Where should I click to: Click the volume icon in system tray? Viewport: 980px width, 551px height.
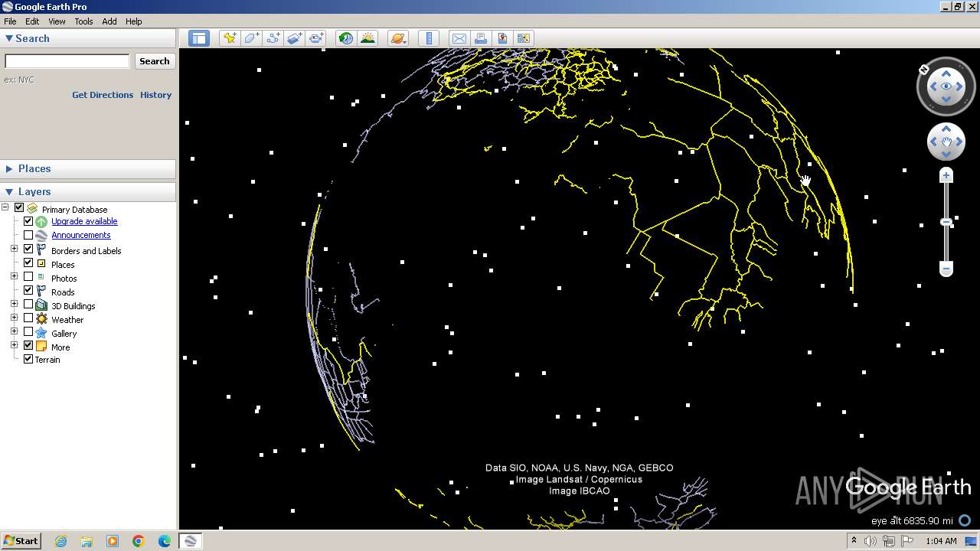point(871,541)
